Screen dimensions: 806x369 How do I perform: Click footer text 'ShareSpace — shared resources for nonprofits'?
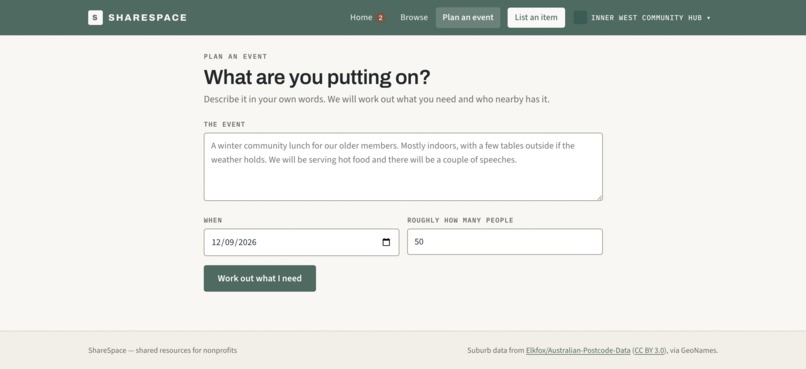tap(162, 350)
